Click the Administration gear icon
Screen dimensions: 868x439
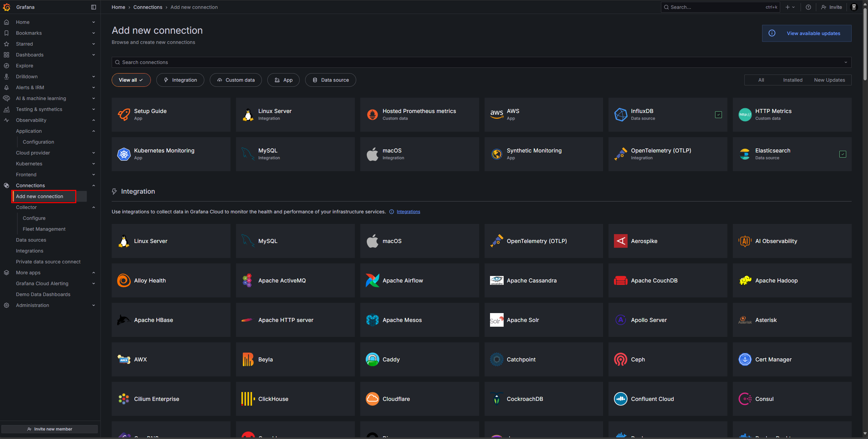coord(6,305)
